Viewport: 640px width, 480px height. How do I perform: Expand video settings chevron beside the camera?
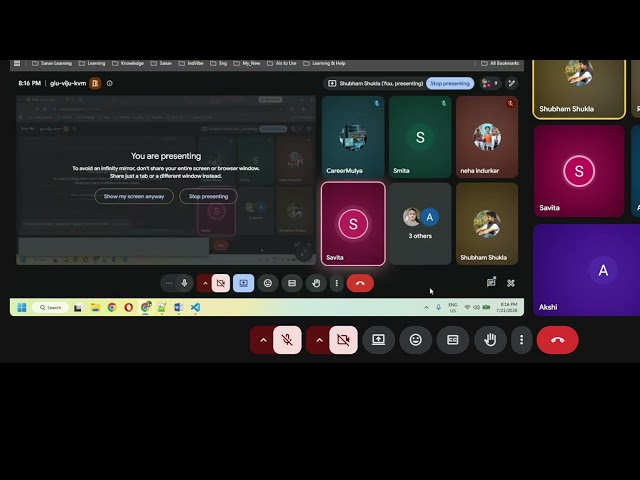(x=319, y=340)
